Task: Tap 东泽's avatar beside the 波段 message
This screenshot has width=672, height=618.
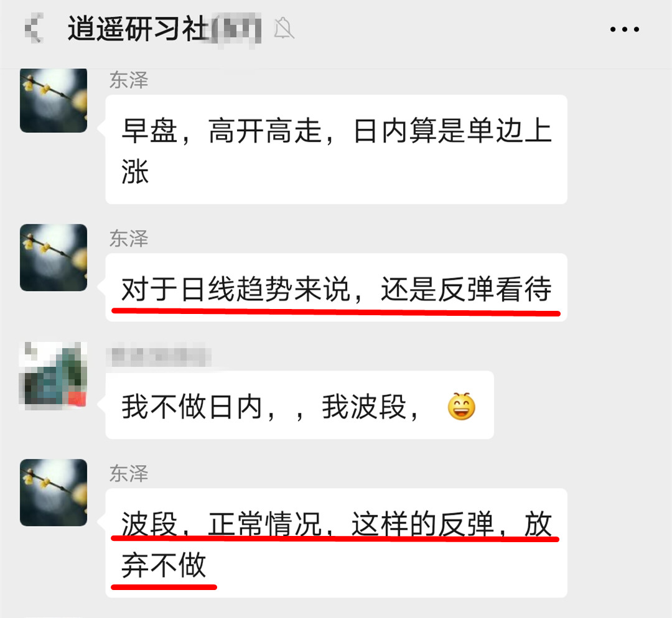Action: coord(54,492)
